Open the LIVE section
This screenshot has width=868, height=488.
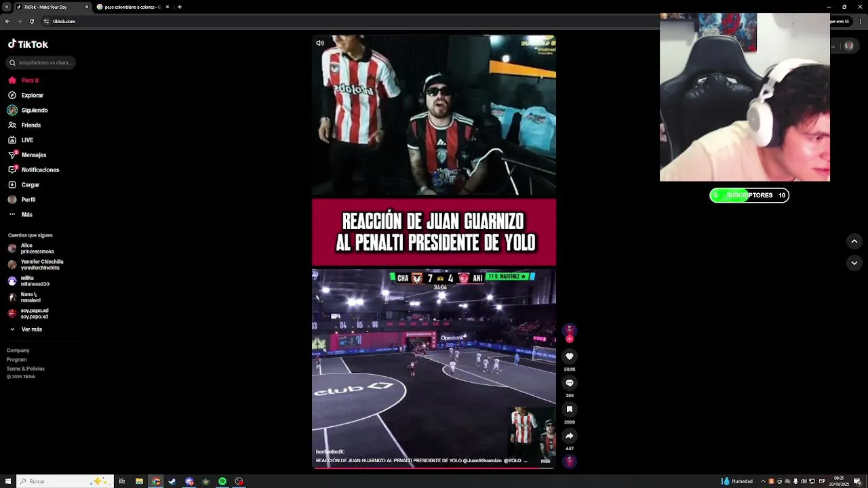20,140
